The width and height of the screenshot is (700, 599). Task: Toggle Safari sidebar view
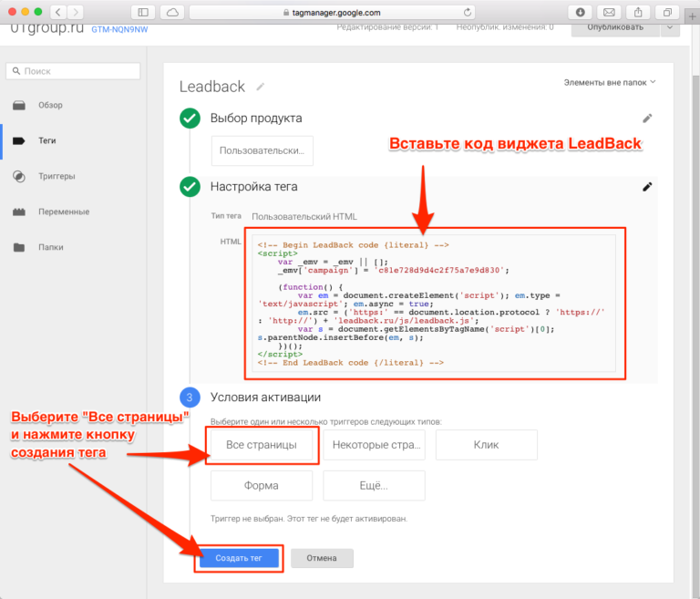pyautogui.click(x=143, y=12)
